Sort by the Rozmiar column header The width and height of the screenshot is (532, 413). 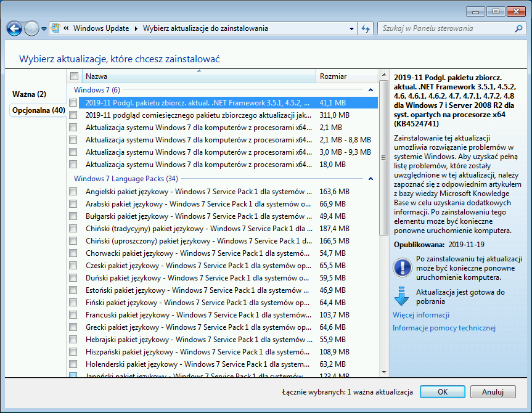point(346,76)
